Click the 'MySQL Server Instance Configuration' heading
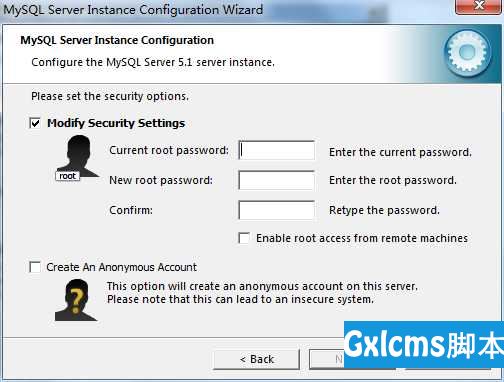 (x=117, y=40)
